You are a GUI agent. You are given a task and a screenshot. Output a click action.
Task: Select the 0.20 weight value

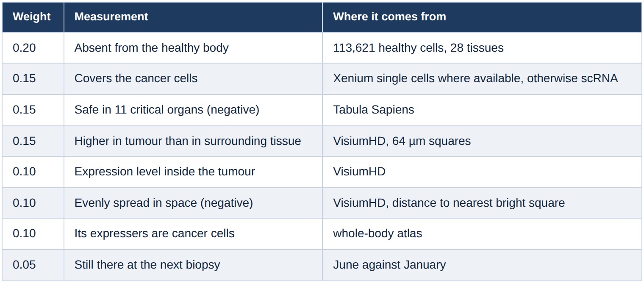[24, 48]
